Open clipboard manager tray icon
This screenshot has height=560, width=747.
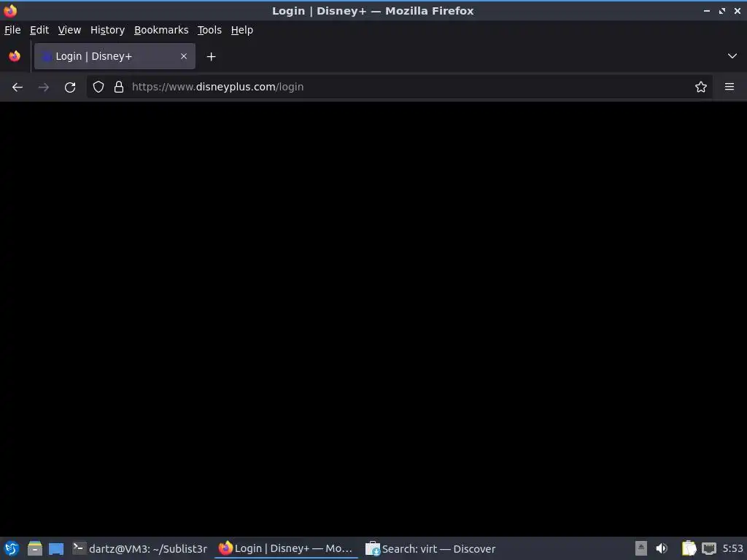pos(689,548)
